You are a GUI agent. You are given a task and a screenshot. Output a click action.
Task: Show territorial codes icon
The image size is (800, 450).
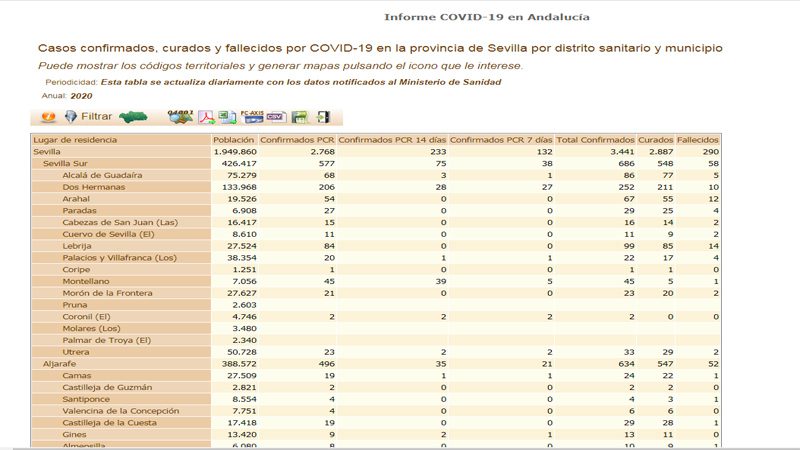click(x=181, y=117)
